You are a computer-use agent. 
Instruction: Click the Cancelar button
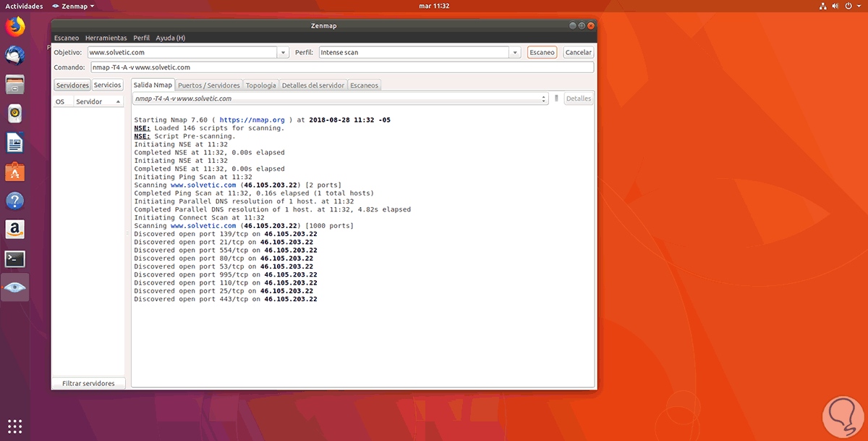(578, 52)
